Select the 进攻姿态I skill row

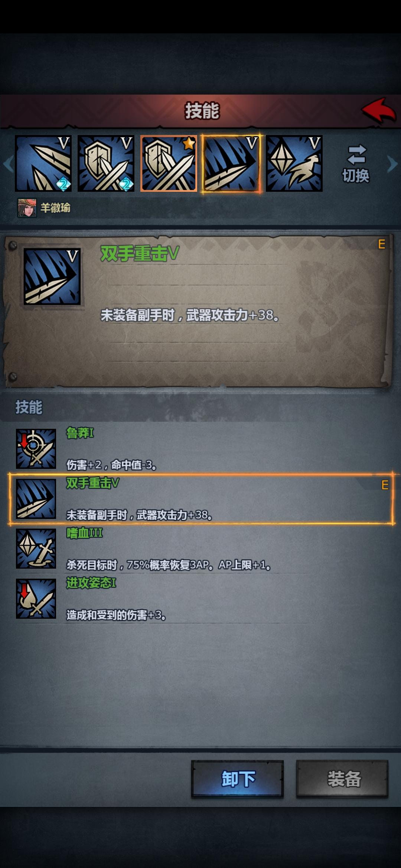point(201,599)
